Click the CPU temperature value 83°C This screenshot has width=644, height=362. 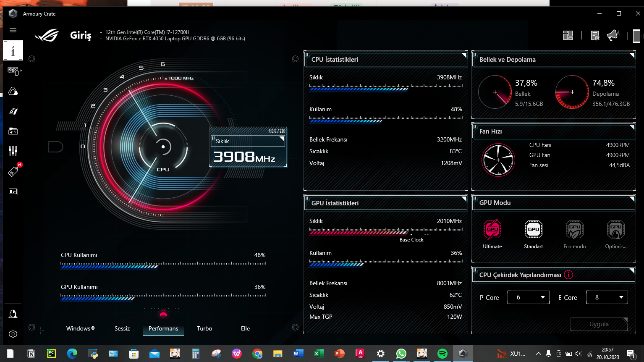(x=456, y=151)
